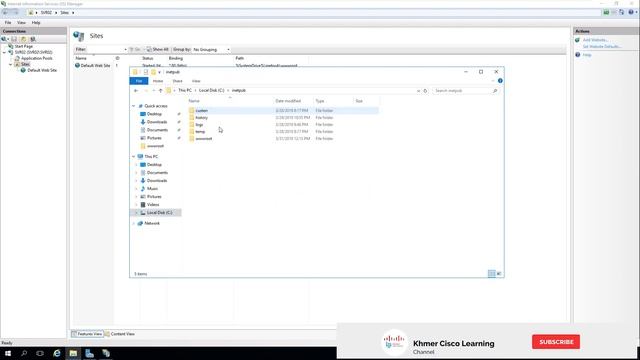Select Desktop under Quick access
Image resolution: width=640 pixels, height=360 pixels.
coord(154,114)
